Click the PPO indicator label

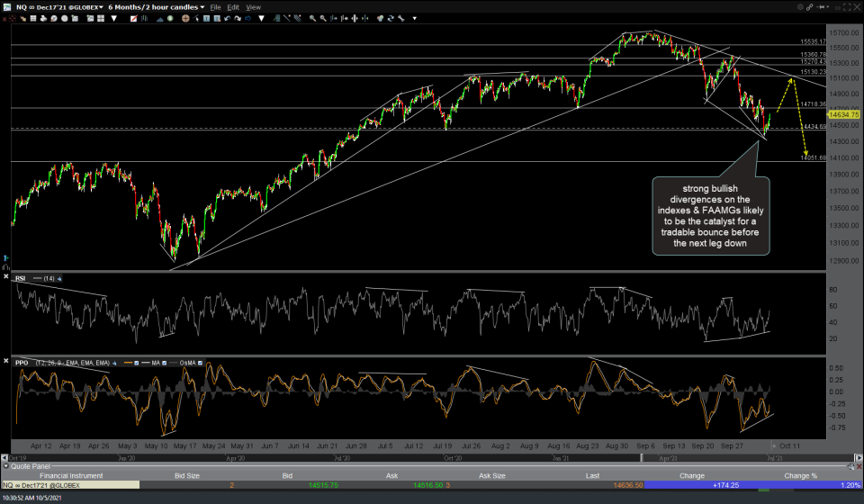click(x=22, y=363)
